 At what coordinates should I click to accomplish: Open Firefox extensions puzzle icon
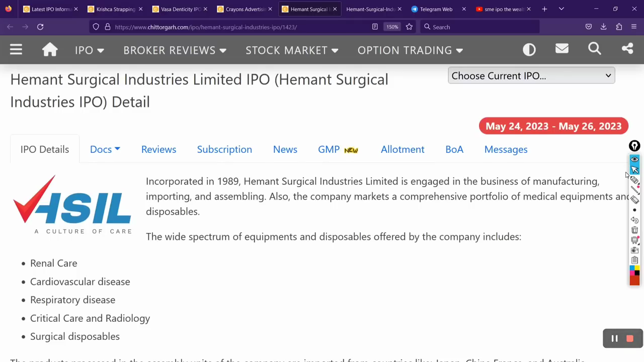point(619,27)
